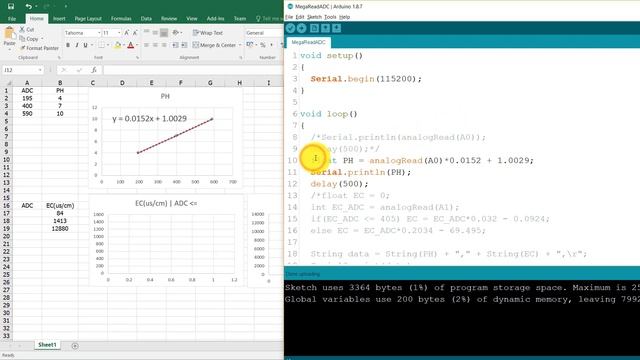
Task: Toggle Underline formatting
Action: click(85, 45)
